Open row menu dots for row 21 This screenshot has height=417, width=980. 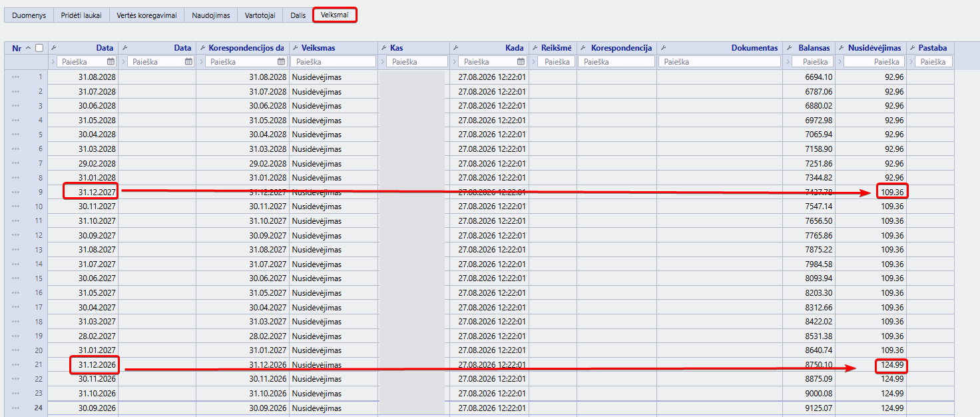coord(15,365)
